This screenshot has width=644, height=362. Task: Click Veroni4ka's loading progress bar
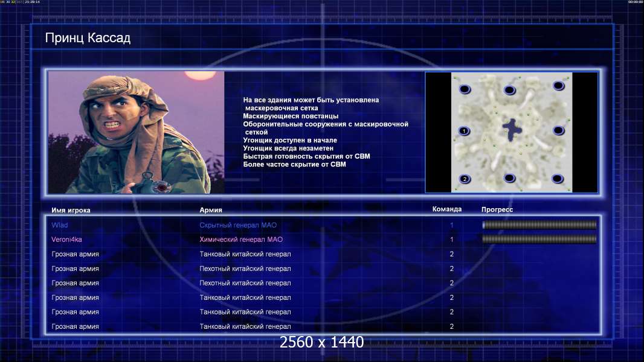pos(539,239)
